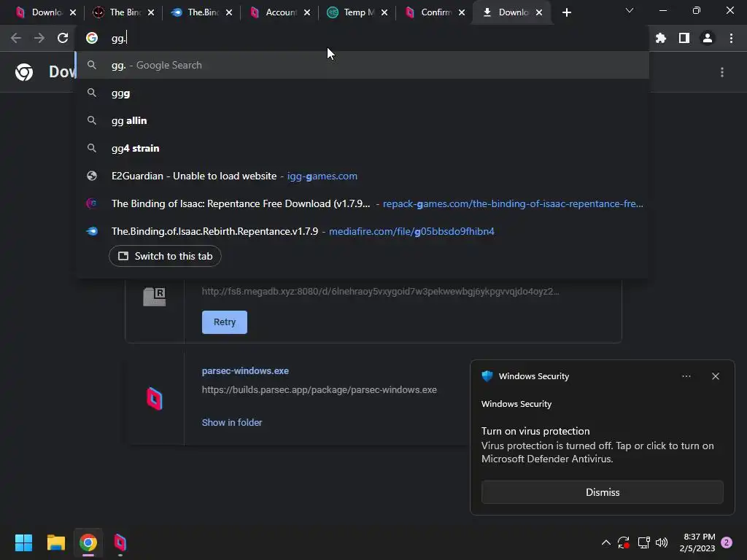Click the Chrome logo on Downloads page
This screenshot has height=560, width=747.
tap(24, 72)
